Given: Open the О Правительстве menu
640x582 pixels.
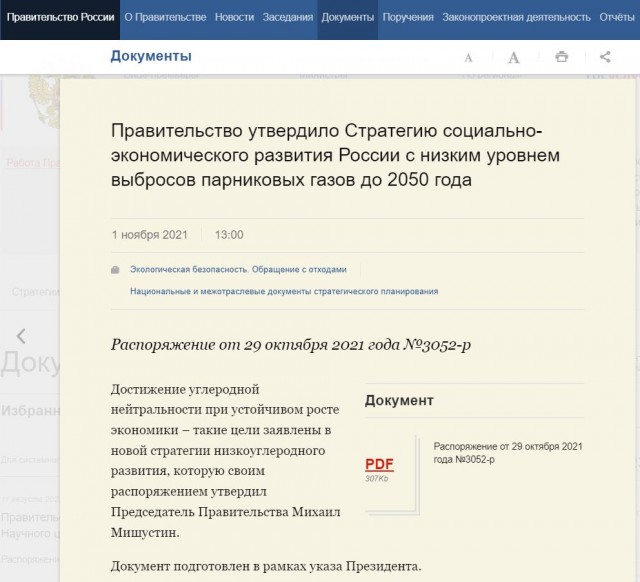Looking at the screenshot, I should click(165, 17).
